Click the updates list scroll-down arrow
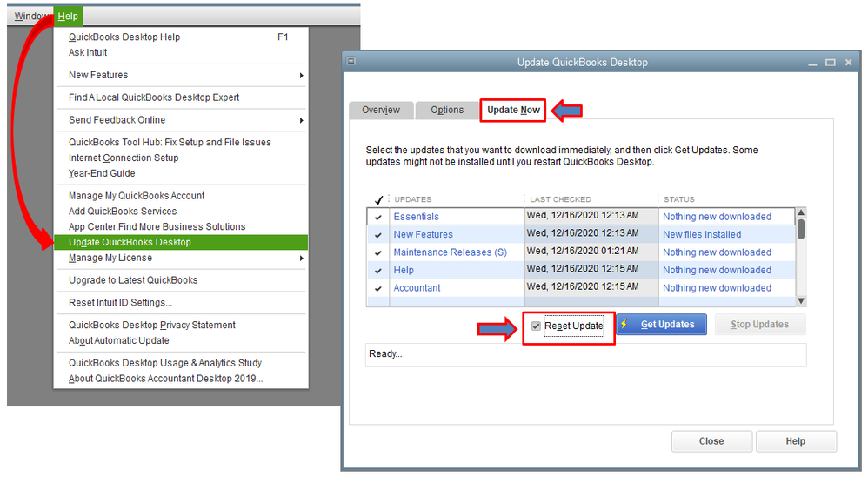868x477 pixels. tap(801, 301)
